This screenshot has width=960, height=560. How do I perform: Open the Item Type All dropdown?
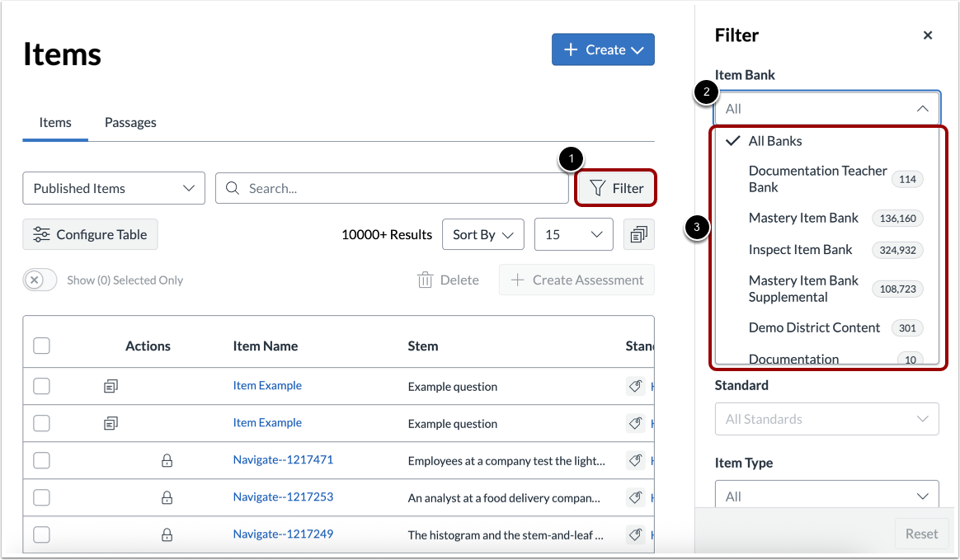tap(826, 496)
